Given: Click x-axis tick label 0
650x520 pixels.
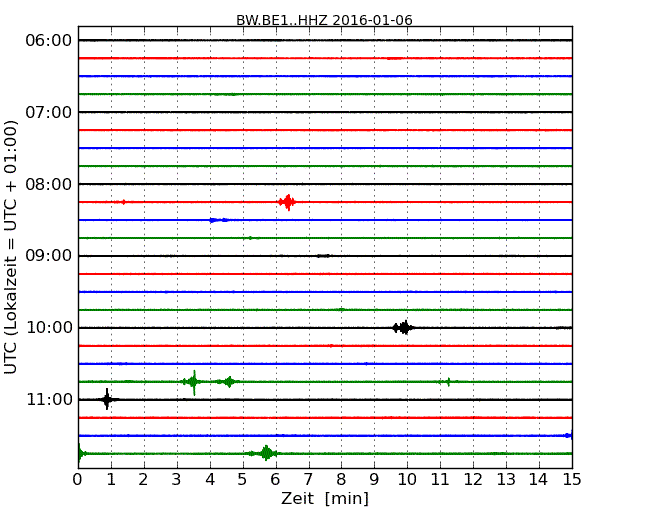Looking at the screenshot, I should pos(78,479).
